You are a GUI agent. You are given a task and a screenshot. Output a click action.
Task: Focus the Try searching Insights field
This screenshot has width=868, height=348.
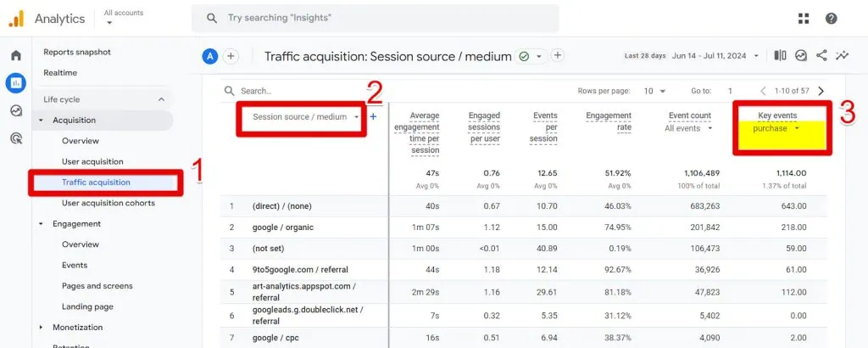click(x=376, y=19)
